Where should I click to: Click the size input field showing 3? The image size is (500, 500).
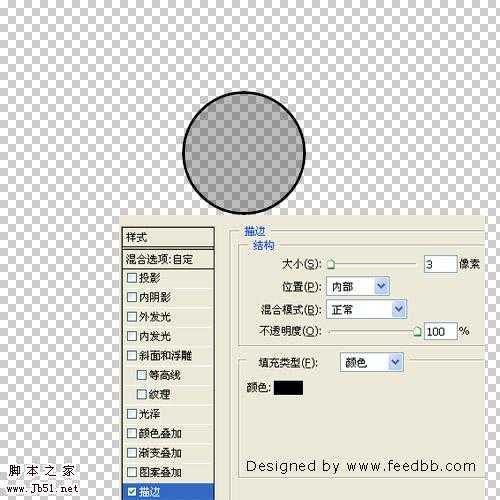pyautogui.click(x=440, y=264)
